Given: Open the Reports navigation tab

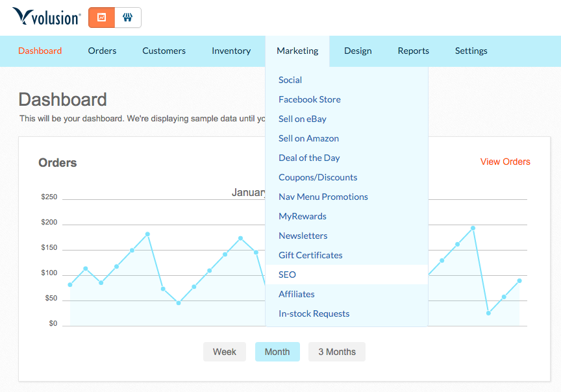Looking at the screenshot, I should pyautogui.click(x=414, y=51).
